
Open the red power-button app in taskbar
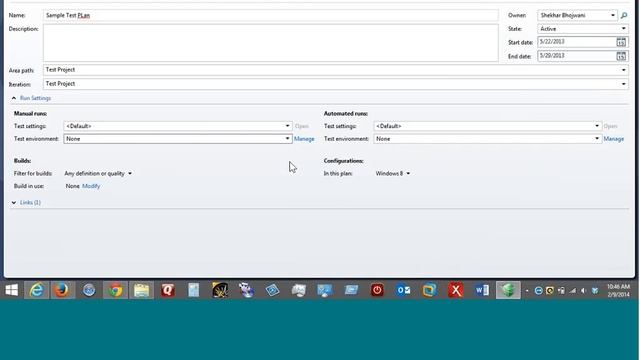click(377, 290)
